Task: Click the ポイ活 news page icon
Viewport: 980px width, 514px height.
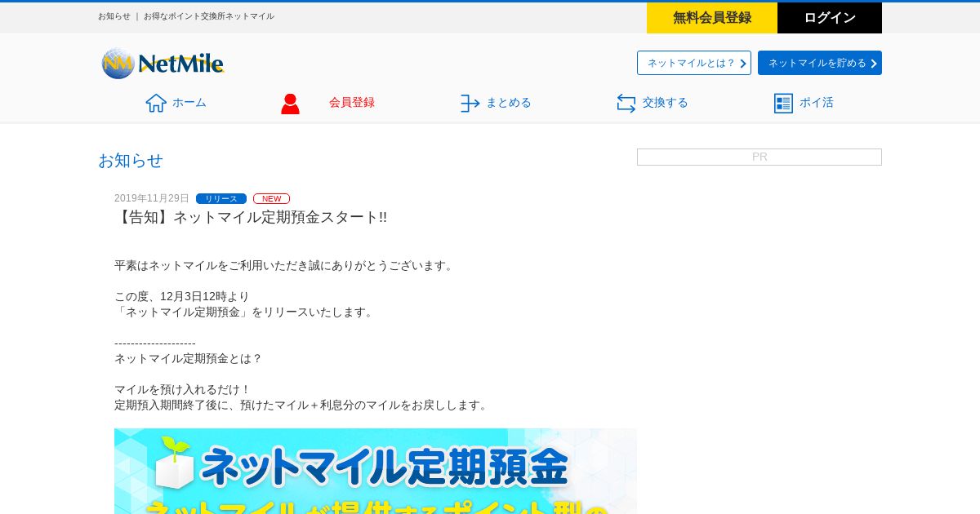Action: [x=783, y=103]
